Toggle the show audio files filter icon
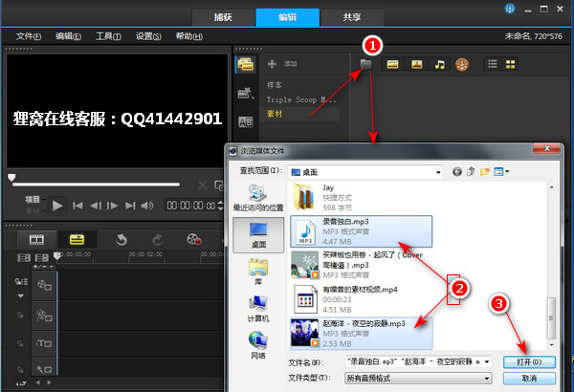This screenshot has width=574, height=392. tap(440, 64)
